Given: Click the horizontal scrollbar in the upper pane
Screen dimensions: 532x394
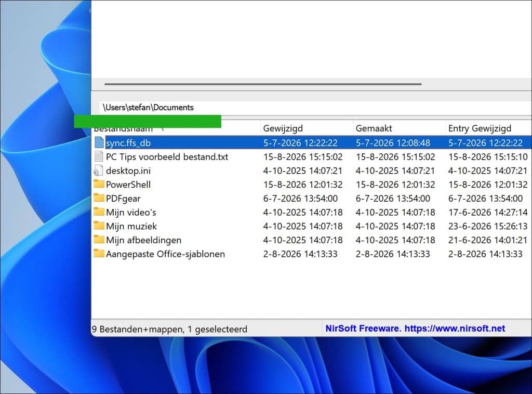Looking at the screenshot, I should pos(263,84).
